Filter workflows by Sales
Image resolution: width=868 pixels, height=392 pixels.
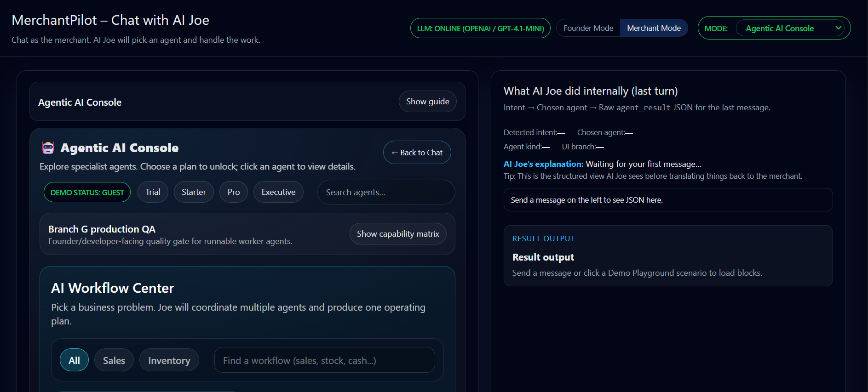tap(114, 360)
